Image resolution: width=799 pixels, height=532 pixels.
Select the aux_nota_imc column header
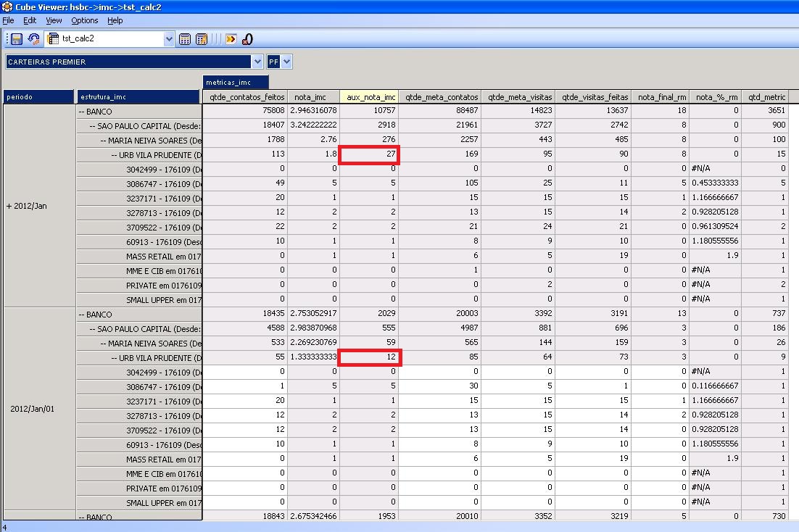click(x=369, y=97)
